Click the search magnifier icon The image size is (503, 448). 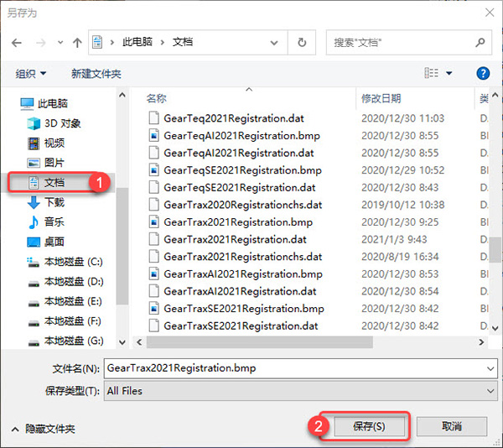pyautogui.click(x=481, y=42)
